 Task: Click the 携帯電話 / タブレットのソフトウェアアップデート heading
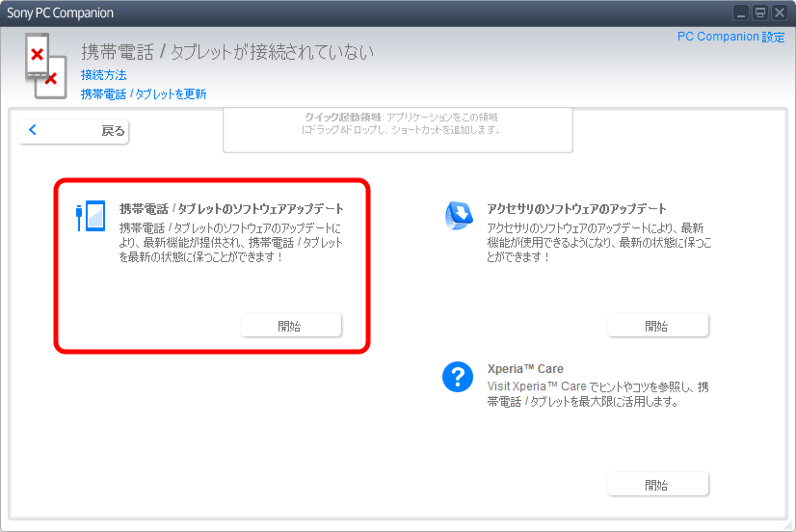tap(231, 208)
